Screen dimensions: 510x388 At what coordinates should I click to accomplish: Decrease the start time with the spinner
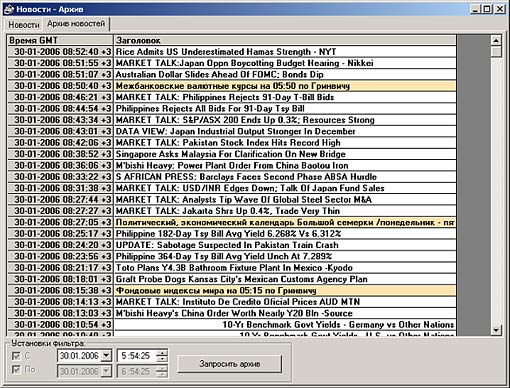tap(162, 359)
